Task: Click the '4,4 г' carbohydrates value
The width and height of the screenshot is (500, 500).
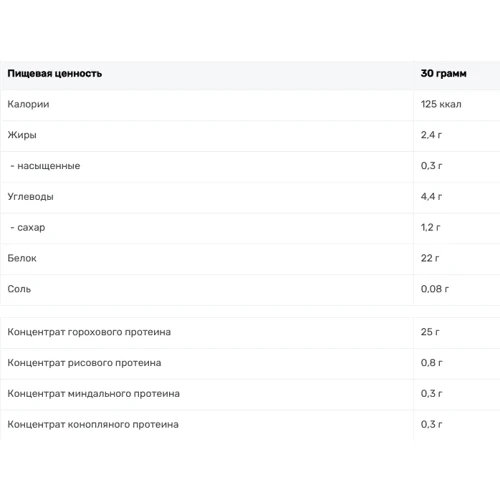Action: click(431, 197)
